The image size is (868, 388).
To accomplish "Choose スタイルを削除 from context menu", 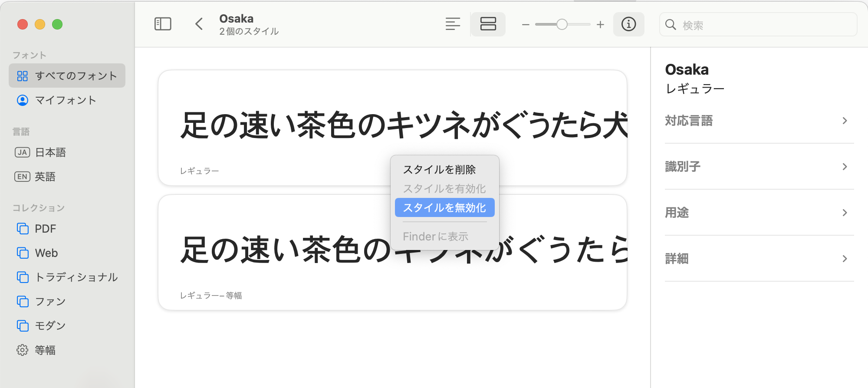I will pos(444,170).
